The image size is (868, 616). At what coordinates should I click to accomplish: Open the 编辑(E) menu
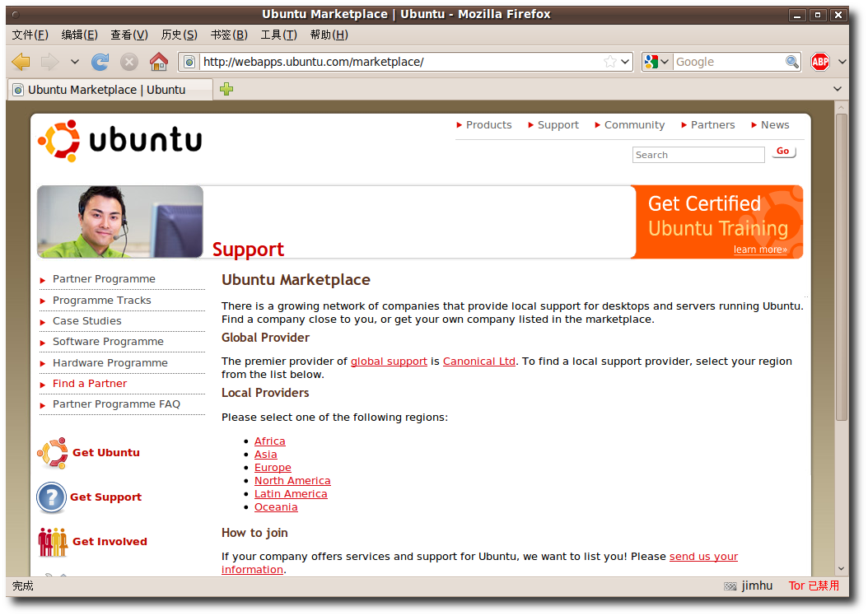pyautogui.click(x=80, y=35)
